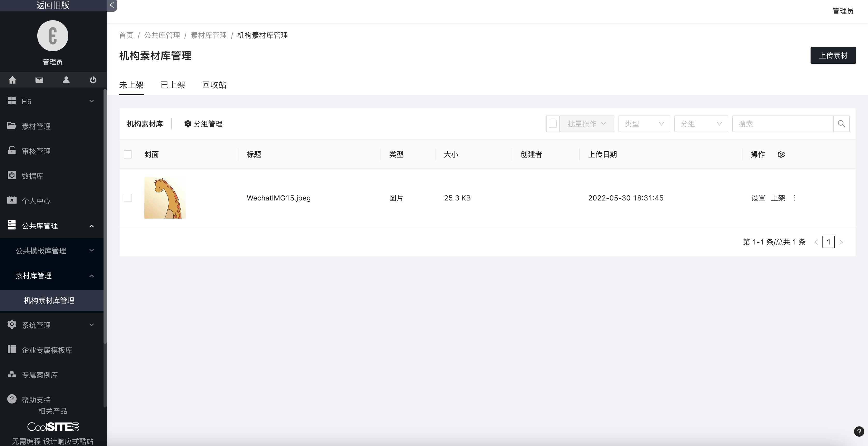Click the 上传素材 button
The height and width of the screenshot is (446, 868).
(x=833, y=55)
